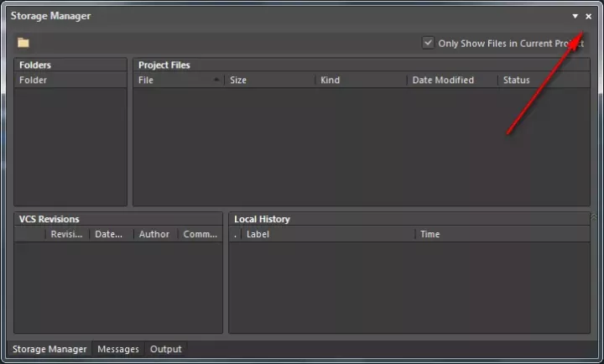
Task: Click the yellow folder icon in toolbar
Action: point(23,43)
